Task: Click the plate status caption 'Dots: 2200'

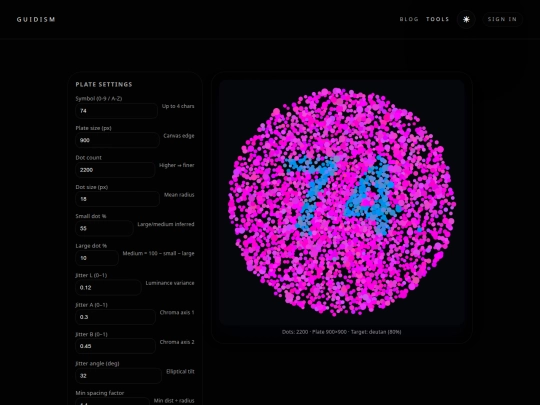Action: point(341,332)
